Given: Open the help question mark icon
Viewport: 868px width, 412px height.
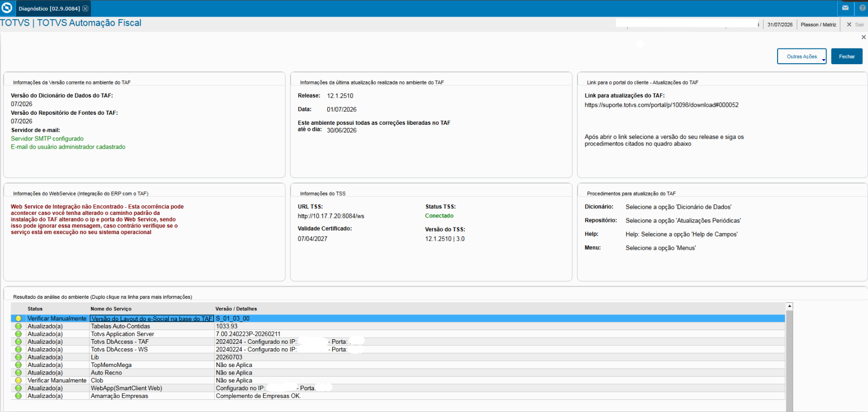Looking at the screenshot, I should point(862,8).
